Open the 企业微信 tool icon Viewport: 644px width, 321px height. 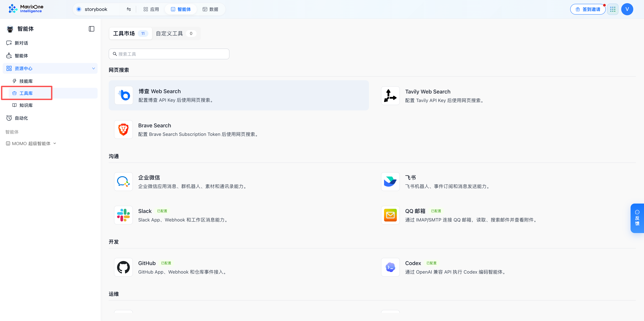pos(123,182)
